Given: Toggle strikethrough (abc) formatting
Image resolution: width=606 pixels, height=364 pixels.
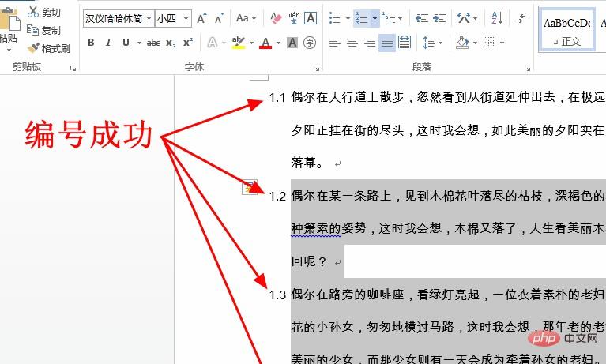Looking at the screenshot, I should click(152, 43).
